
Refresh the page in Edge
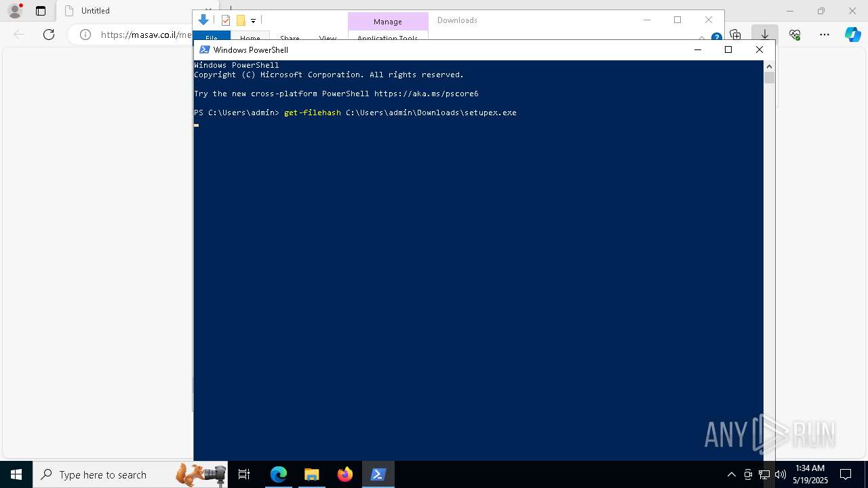[x=49, y=35]
